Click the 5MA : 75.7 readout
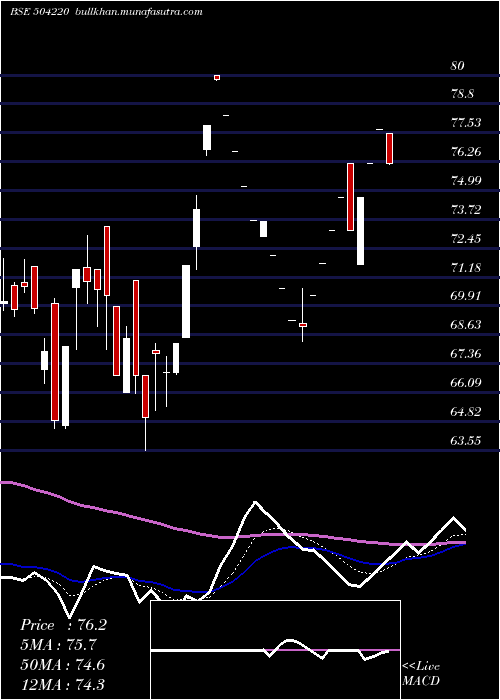 point(58,645)
